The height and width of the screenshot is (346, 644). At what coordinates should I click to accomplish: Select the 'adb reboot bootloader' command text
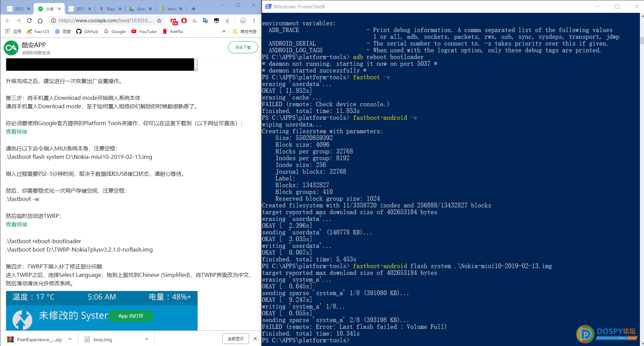pyautogui.click(x=388, y=57)
